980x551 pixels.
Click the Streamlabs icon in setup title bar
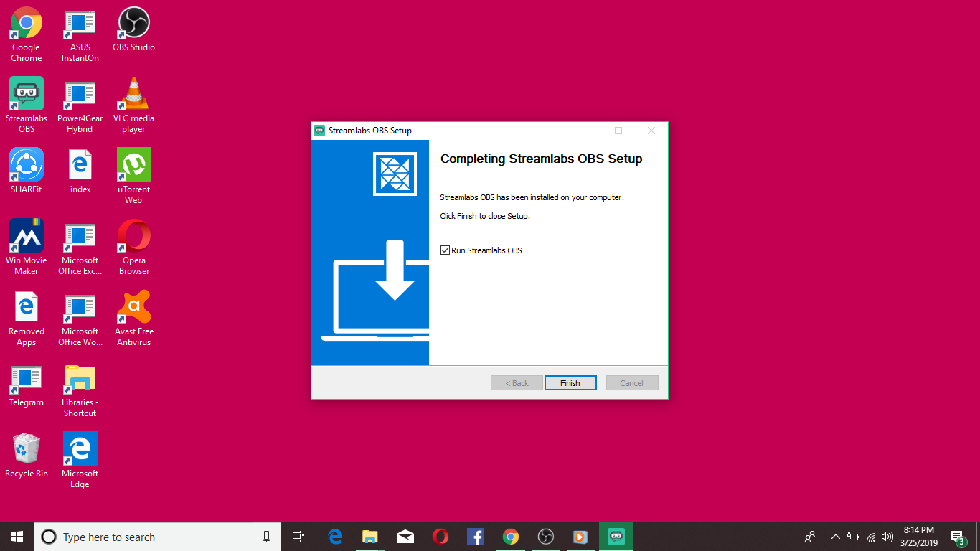tap(319, 131)
